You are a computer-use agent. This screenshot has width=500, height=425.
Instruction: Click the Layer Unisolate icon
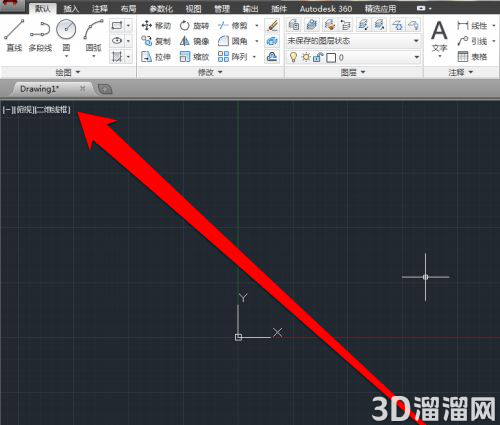(378, 25)
